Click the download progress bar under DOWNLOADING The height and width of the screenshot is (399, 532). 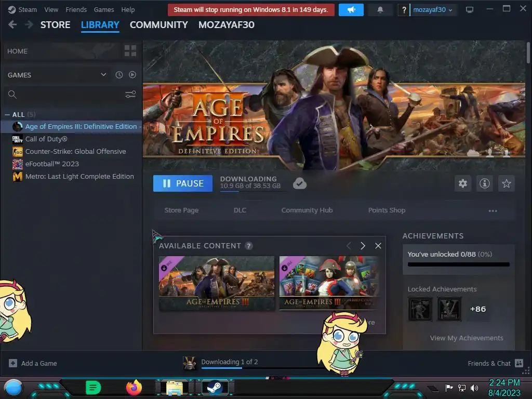253,191
